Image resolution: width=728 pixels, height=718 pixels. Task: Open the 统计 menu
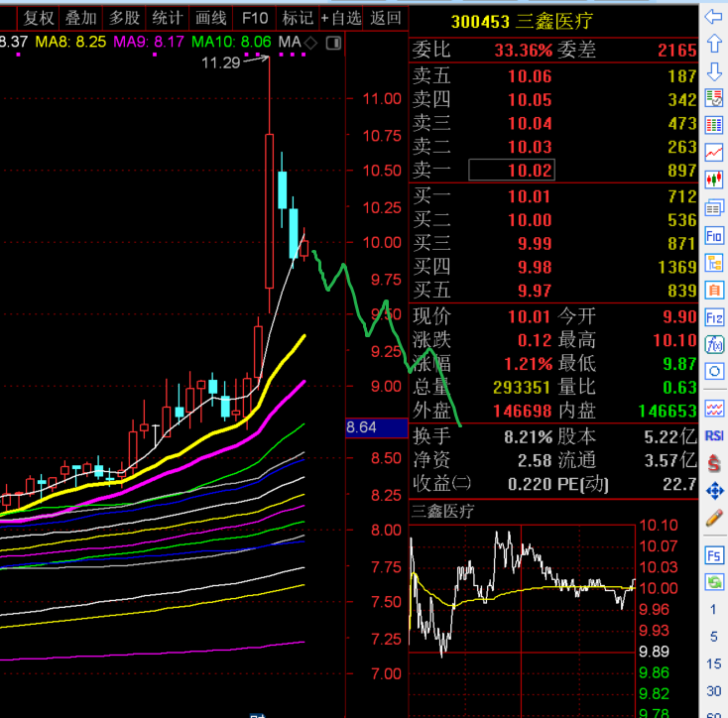168,18
